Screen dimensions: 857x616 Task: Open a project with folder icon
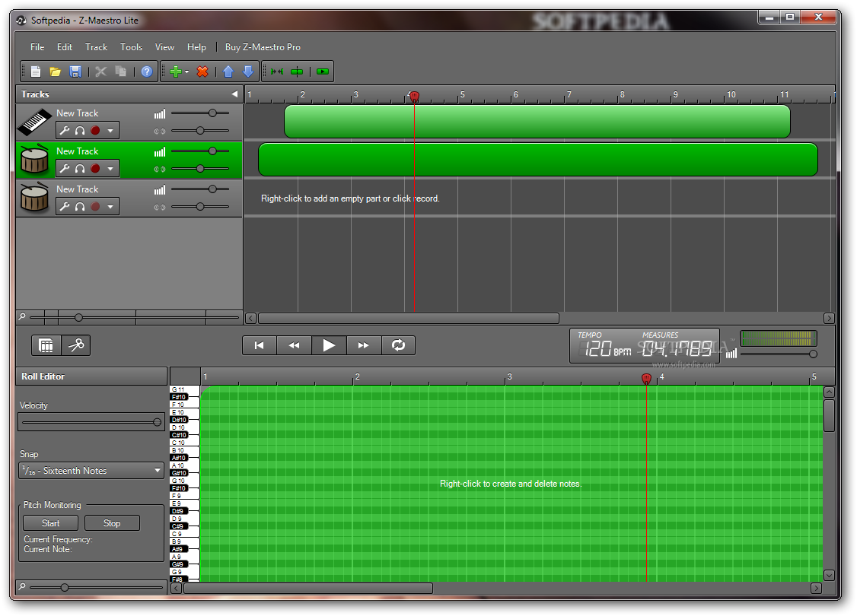click(56, 71)
